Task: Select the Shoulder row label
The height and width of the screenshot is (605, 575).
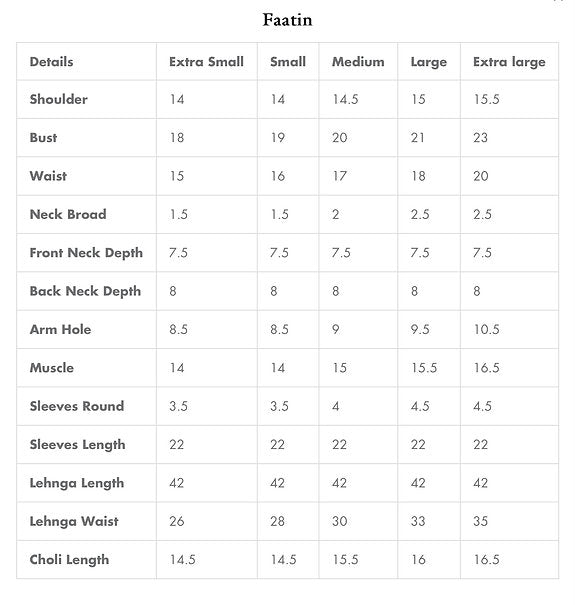Action: tap(59, 99)
